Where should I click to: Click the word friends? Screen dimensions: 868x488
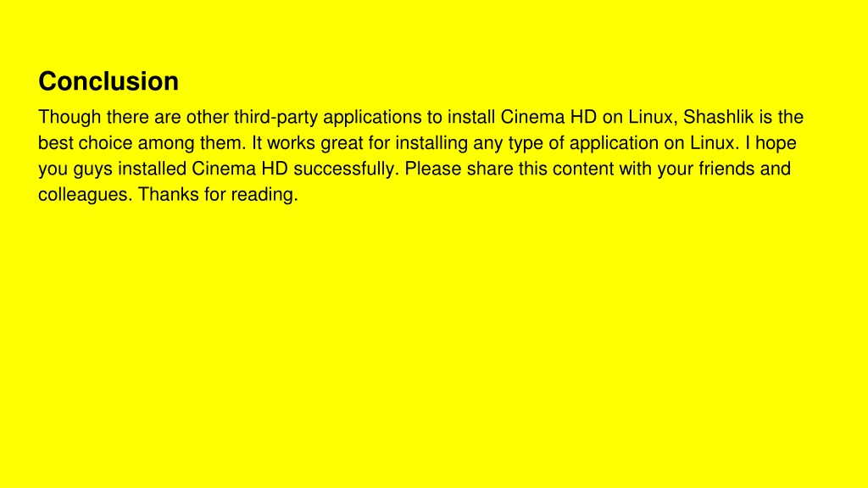pyautogui.click(x=726, y=169)
